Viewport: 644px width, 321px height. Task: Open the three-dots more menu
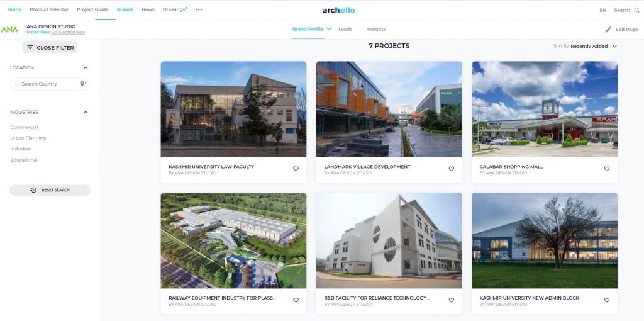point(199,9)
